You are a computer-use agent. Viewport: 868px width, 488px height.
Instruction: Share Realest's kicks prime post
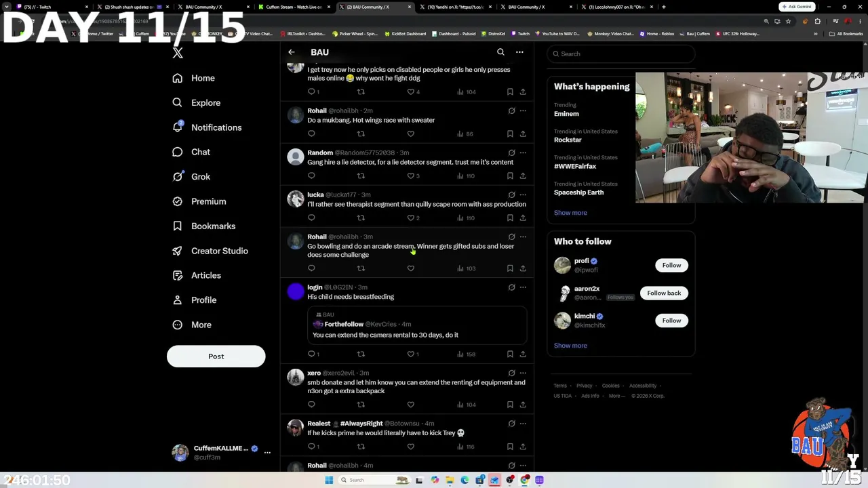click(x=523, y=447)
